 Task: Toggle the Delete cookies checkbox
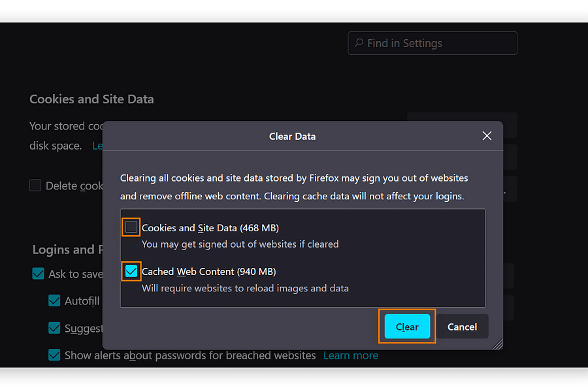(35, 186)
